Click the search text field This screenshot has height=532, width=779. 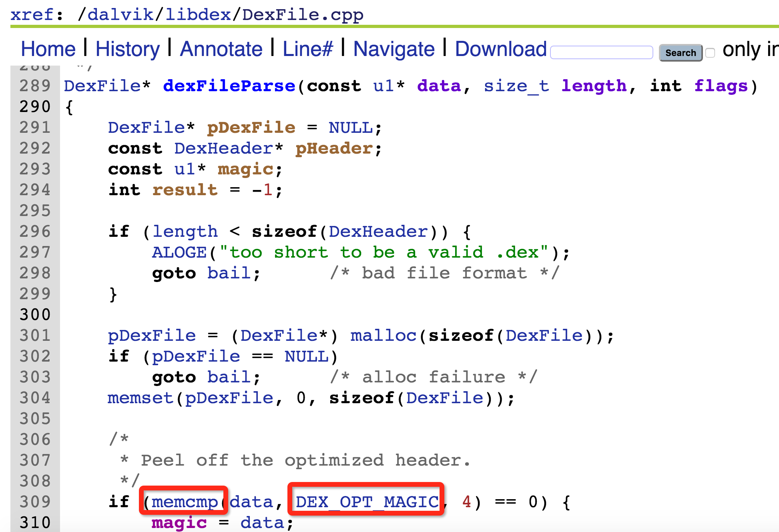click(601, 52)
